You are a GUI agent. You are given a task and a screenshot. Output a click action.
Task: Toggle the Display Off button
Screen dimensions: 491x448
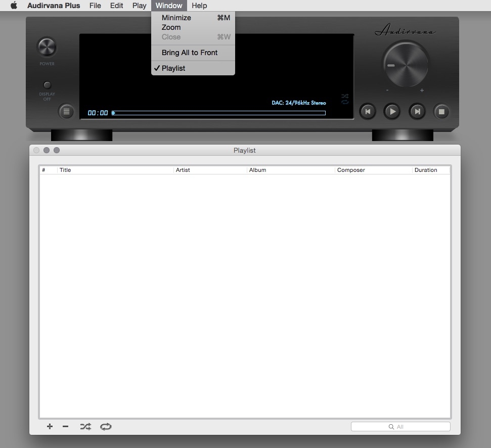click(x=47, y=85)
